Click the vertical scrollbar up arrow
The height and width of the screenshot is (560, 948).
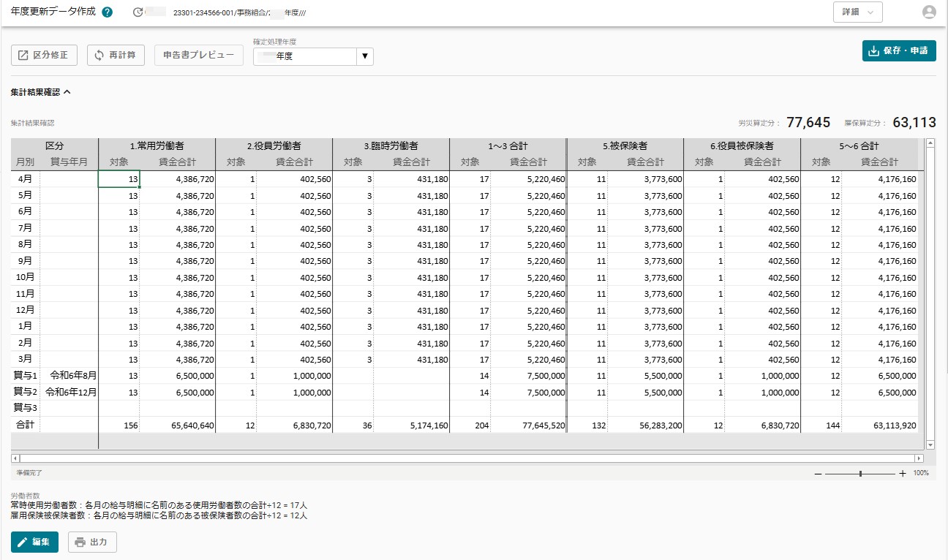[x=930, y=143]
